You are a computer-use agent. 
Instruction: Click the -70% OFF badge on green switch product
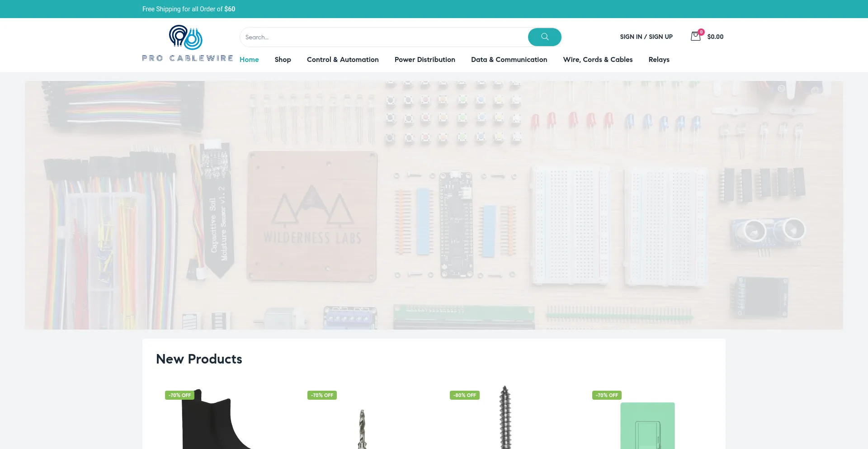607,395
